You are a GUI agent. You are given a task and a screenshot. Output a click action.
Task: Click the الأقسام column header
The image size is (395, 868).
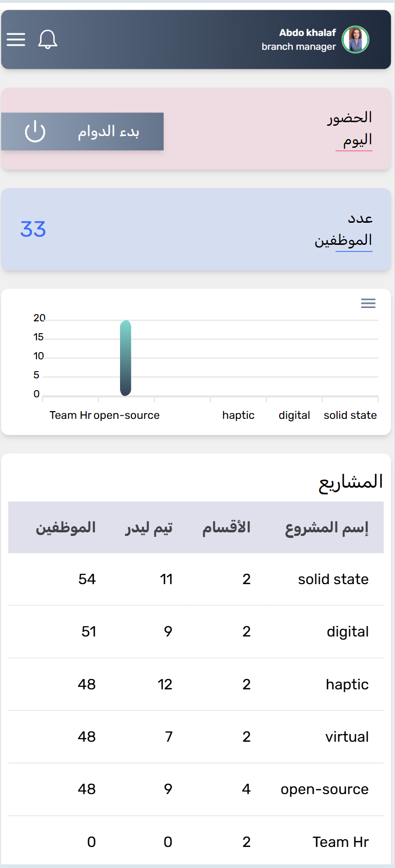pyautogui.click(x=226, y=528)
